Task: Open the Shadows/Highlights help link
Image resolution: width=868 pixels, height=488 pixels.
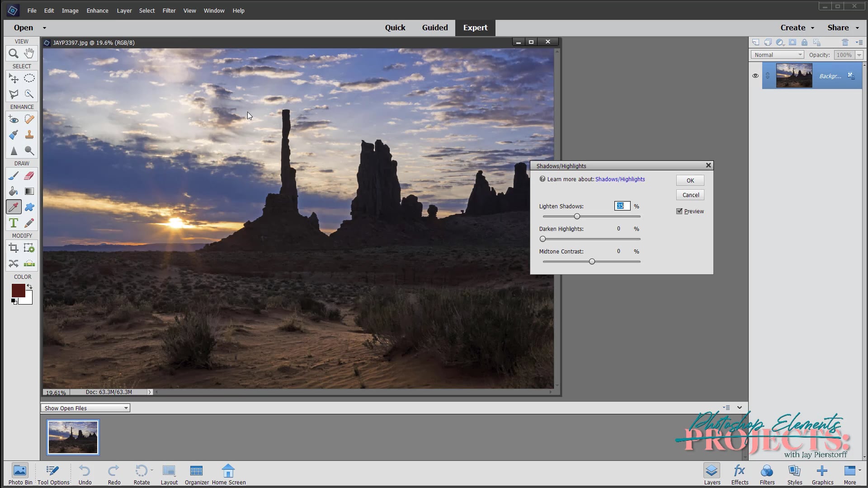Action: 620,179
